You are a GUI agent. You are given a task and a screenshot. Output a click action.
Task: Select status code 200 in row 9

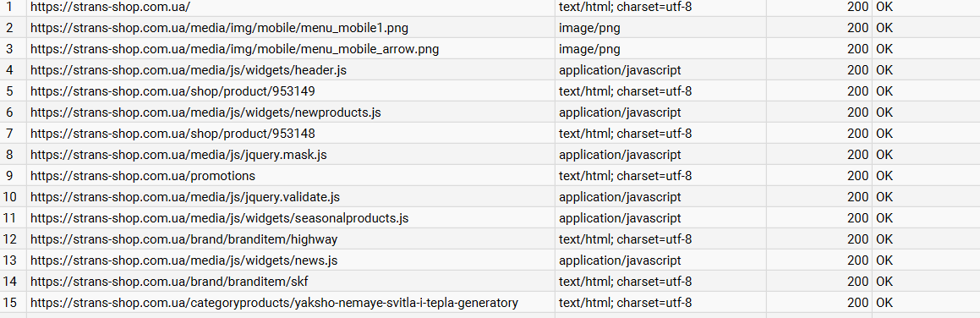pyautogui.click(x=857, y=176)
